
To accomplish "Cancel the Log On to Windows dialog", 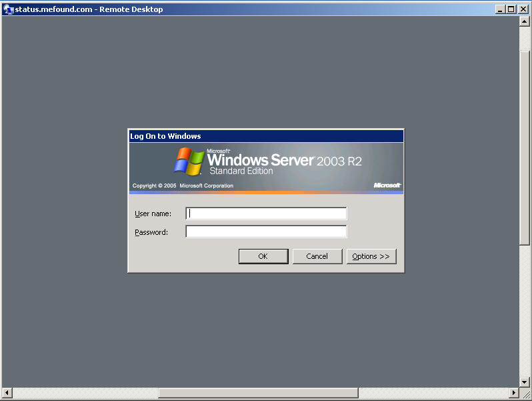I will (317, 256).
